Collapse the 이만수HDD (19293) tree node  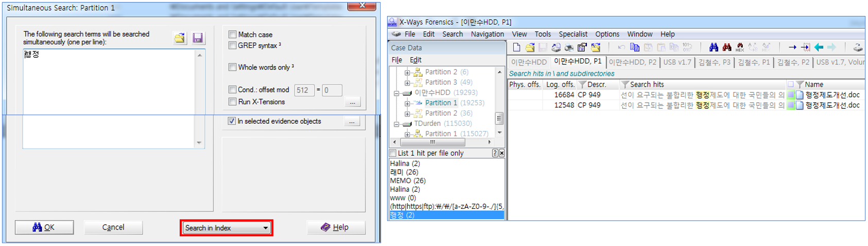(396, 93)
